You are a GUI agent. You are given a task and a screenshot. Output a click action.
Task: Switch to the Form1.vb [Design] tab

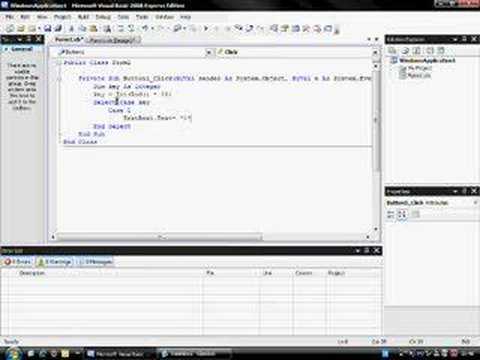click(113, 40)
